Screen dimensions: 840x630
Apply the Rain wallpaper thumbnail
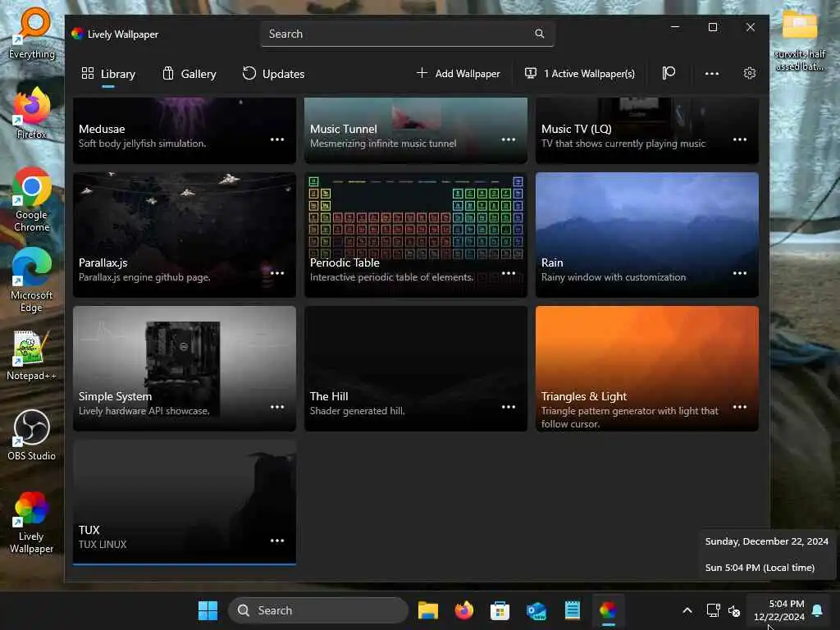(647, 235)
